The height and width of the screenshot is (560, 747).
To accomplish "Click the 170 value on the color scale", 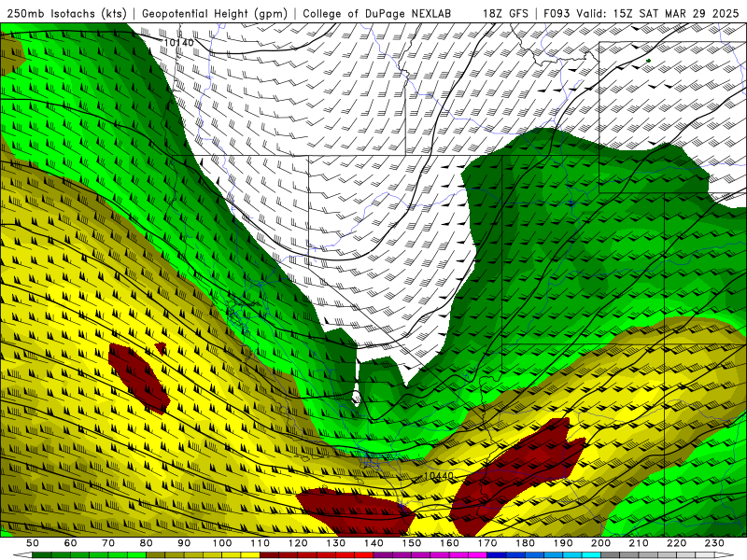I will [486, 543].
